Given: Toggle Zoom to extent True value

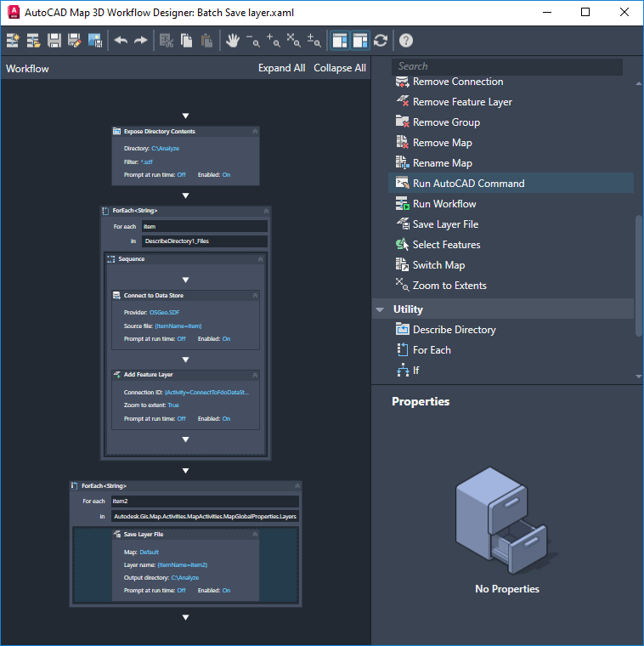Looking at the screenshot, I should tap(173, 405).
